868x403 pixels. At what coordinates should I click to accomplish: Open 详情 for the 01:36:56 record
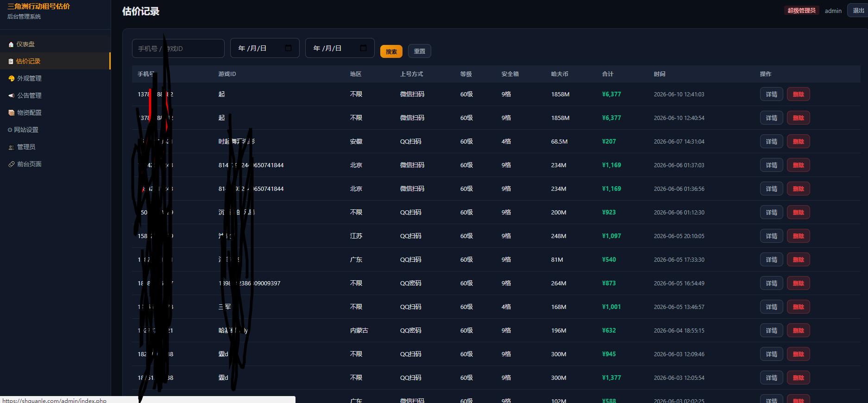tap(772, 189)
